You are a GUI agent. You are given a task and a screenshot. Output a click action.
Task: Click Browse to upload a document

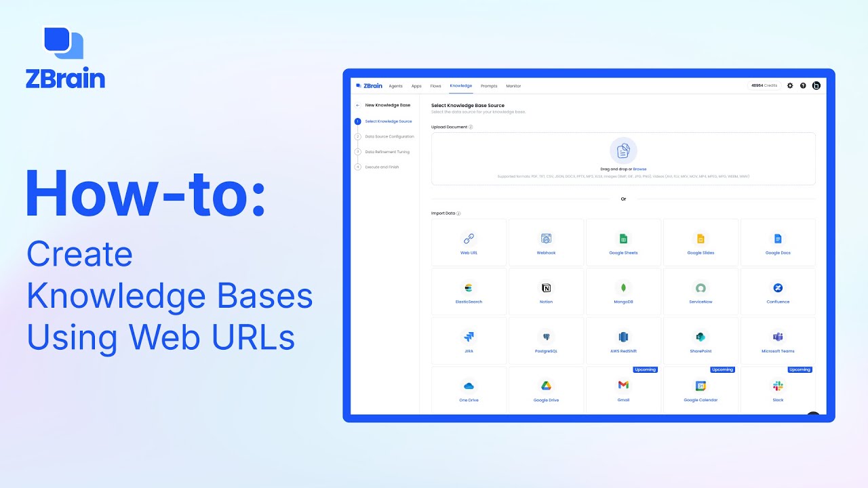(640, 169)
